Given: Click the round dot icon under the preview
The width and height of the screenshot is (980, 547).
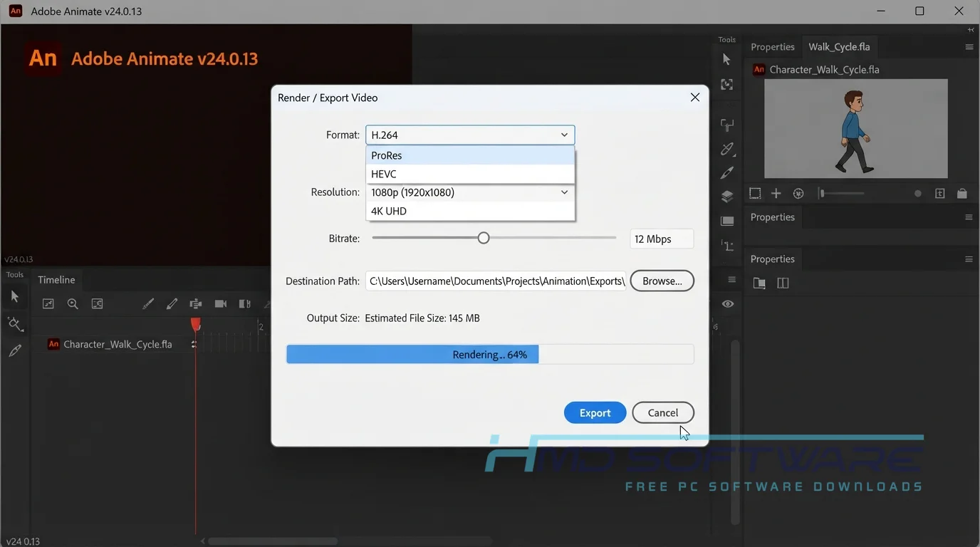Looking at the screenshot, I should [x=918, y=194].
